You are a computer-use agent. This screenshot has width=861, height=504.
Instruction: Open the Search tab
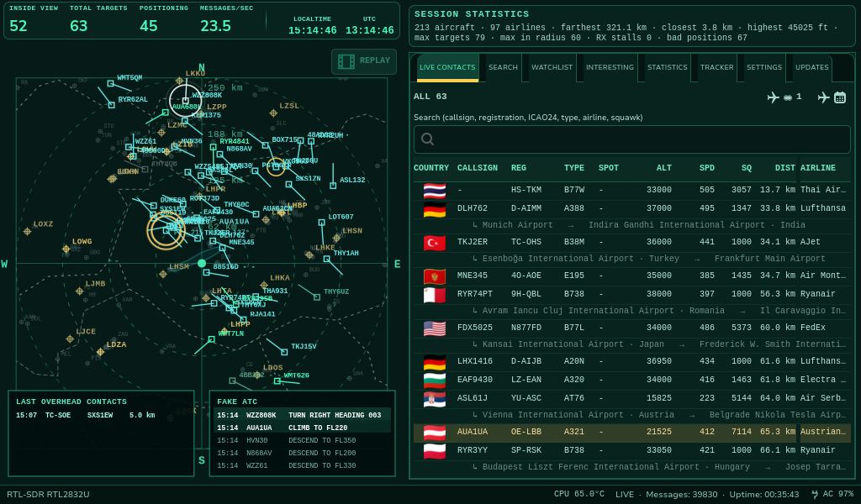coord(503,67)
